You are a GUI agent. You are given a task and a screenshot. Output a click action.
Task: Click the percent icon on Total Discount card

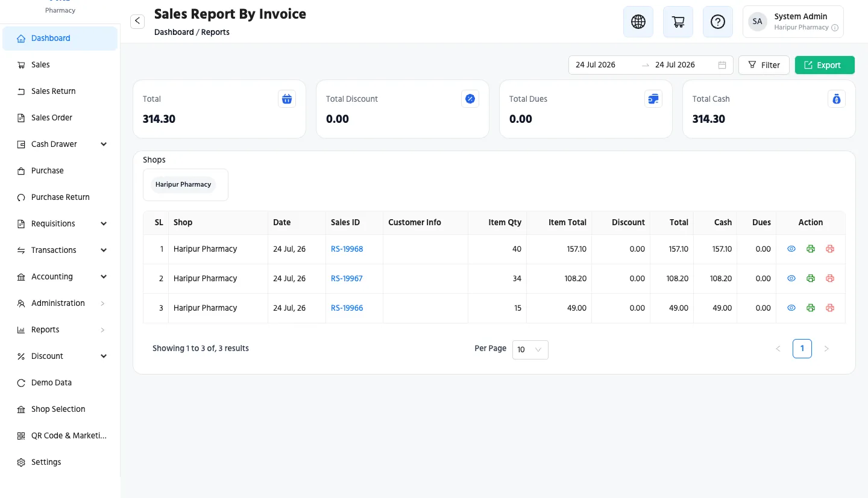tap(470, 99)
